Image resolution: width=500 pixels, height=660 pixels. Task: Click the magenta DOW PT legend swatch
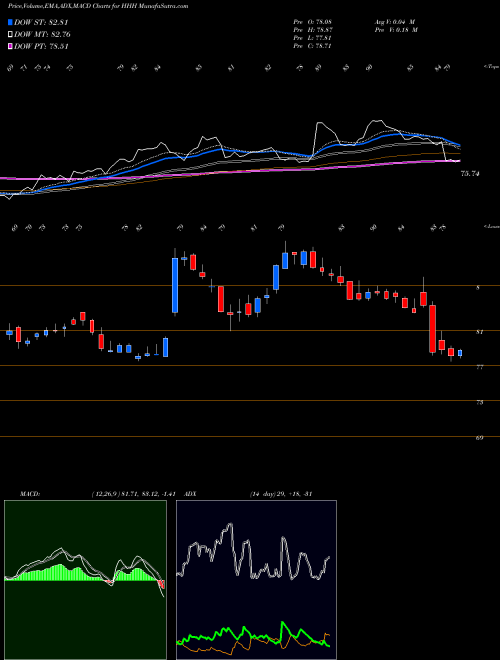(11, 47)
